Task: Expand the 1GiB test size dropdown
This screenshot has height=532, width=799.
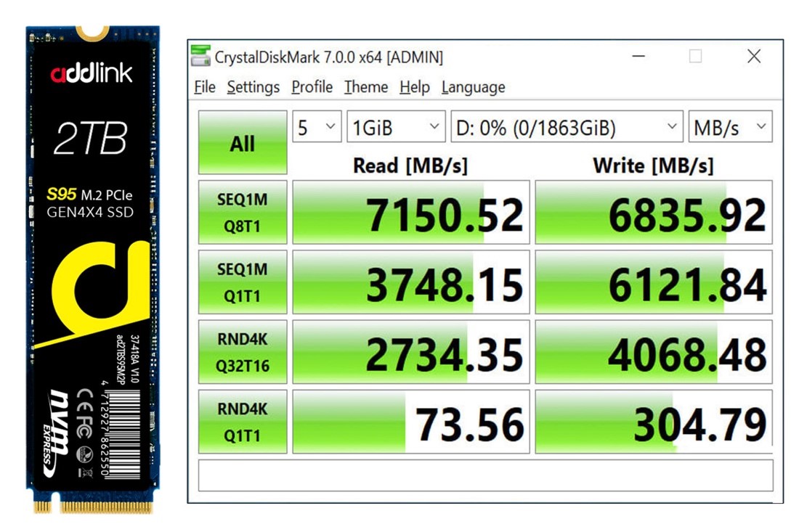Action: [396, 128]
